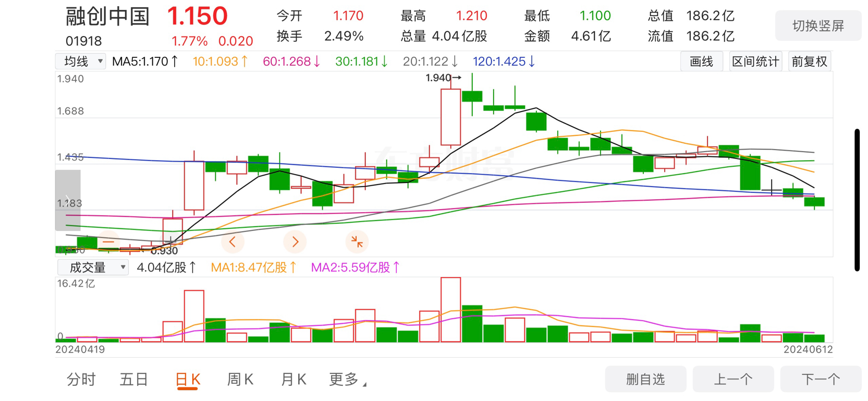The image size is (868, 401).
Task: Tap the magenta 60:1.268 MA label
Action: point(292,62)
